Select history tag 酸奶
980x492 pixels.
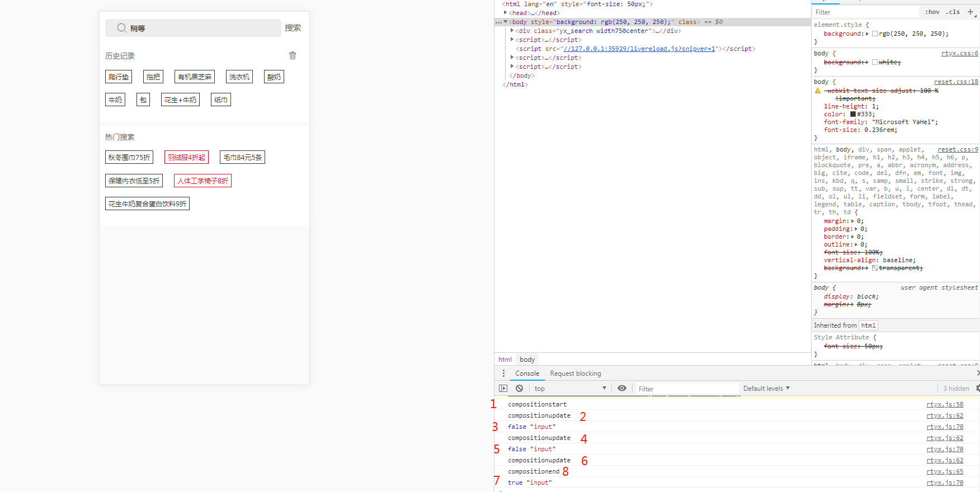274,77
